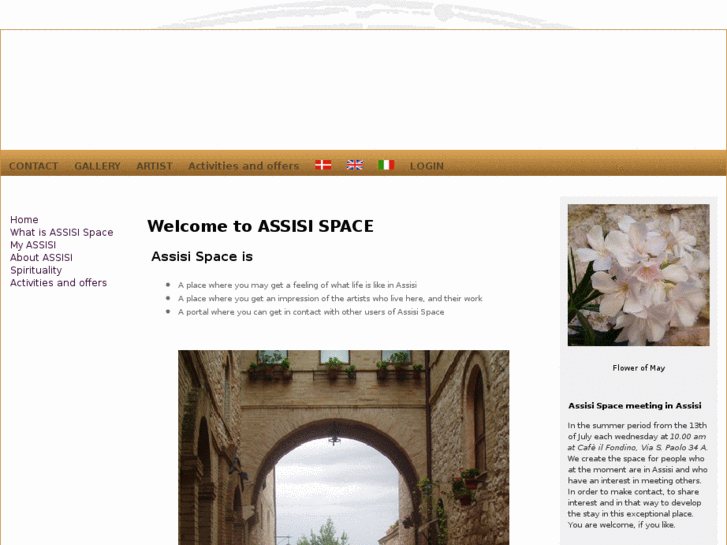Click the 'You are welcome, if you like' line
This screenshot has width=727, height=545.
[x=621, y=525]
